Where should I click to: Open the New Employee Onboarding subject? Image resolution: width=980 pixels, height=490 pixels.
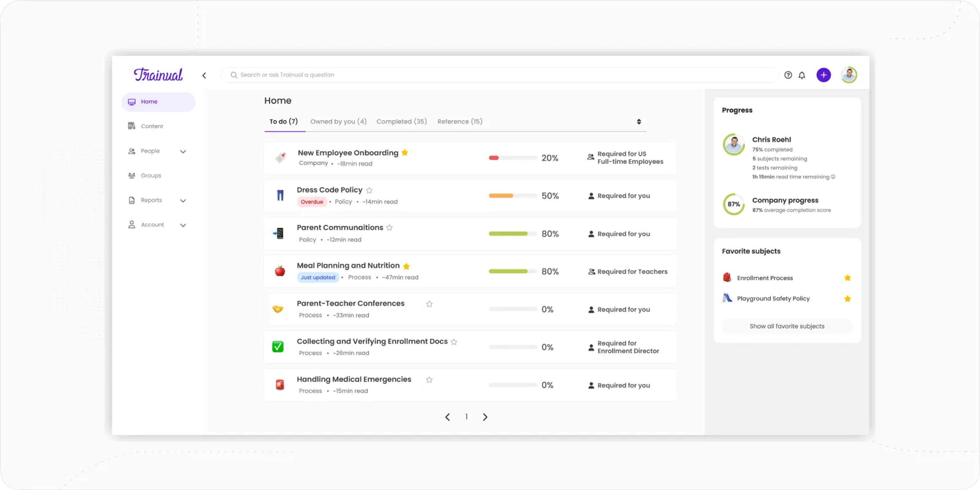pos(348,153)
